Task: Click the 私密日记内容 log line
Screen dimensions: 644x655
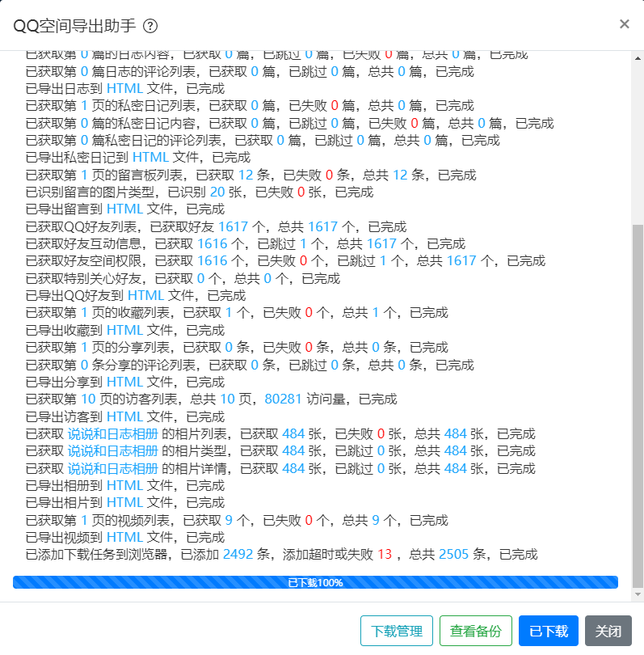Action: point(289,123)
